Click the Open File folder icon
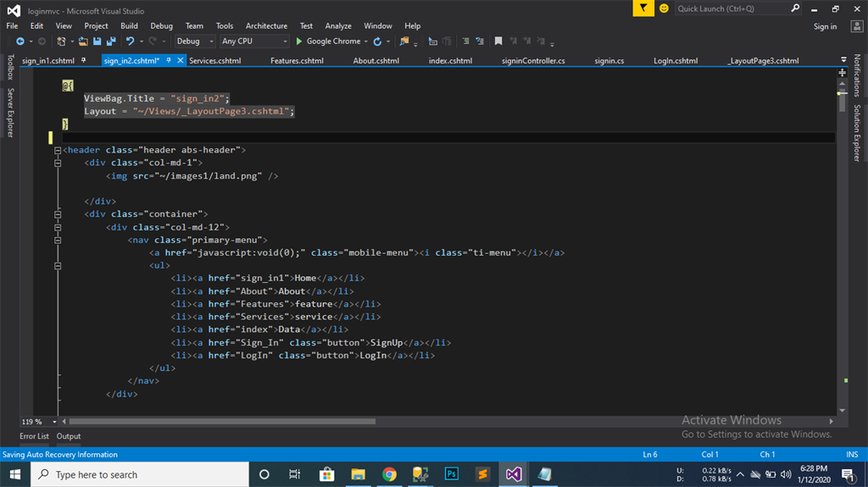The height and width of the screenshot is (487, 868). (83, 42)
